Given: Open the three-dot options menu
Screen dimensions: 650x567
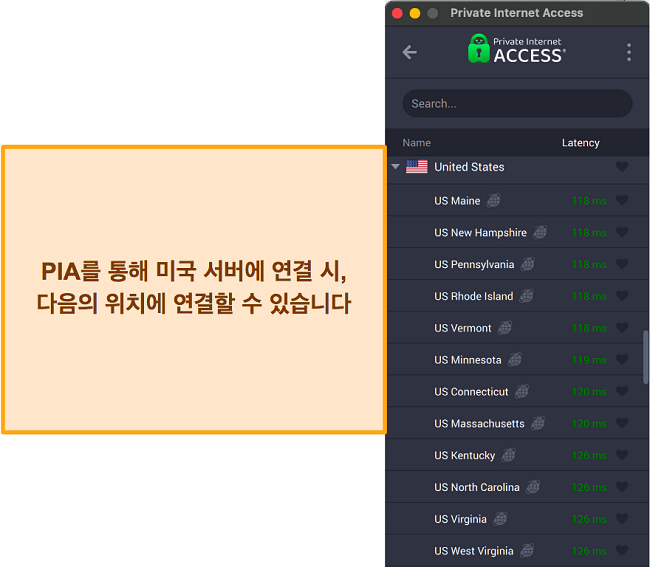Looking at the screenshot, I should coord(629,52).
